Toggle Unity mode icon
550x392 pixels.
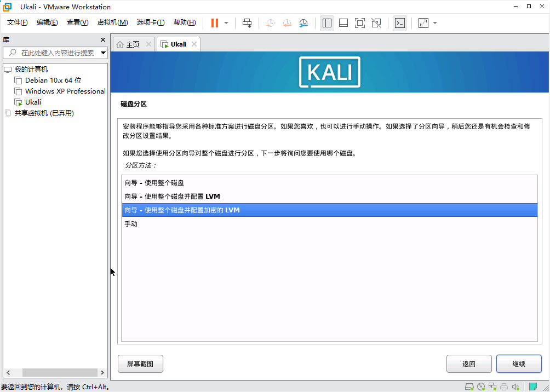tap(376, 23)
